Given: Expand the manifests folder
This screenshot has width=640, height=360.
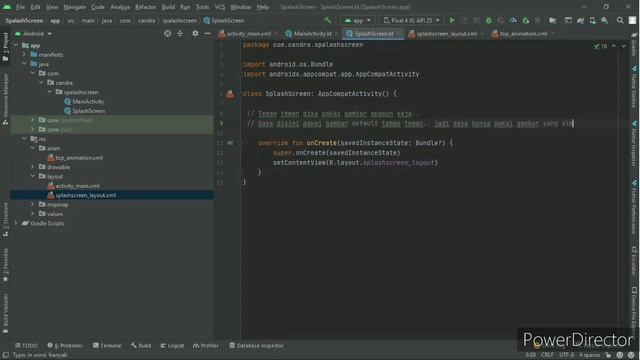Looking at the screenshot, I should coord(24,54).
